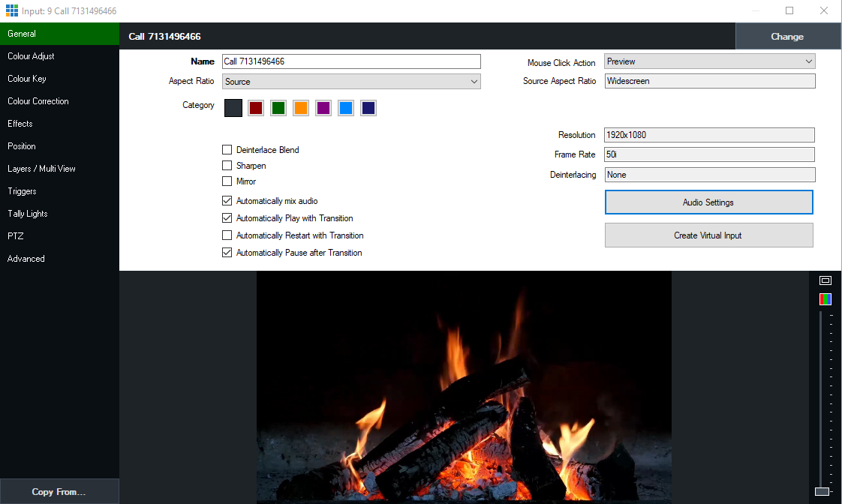Viewport: 842px width, 504px height.
Task: Click the vMix app icon in title bar
Action: click(11, 11)
